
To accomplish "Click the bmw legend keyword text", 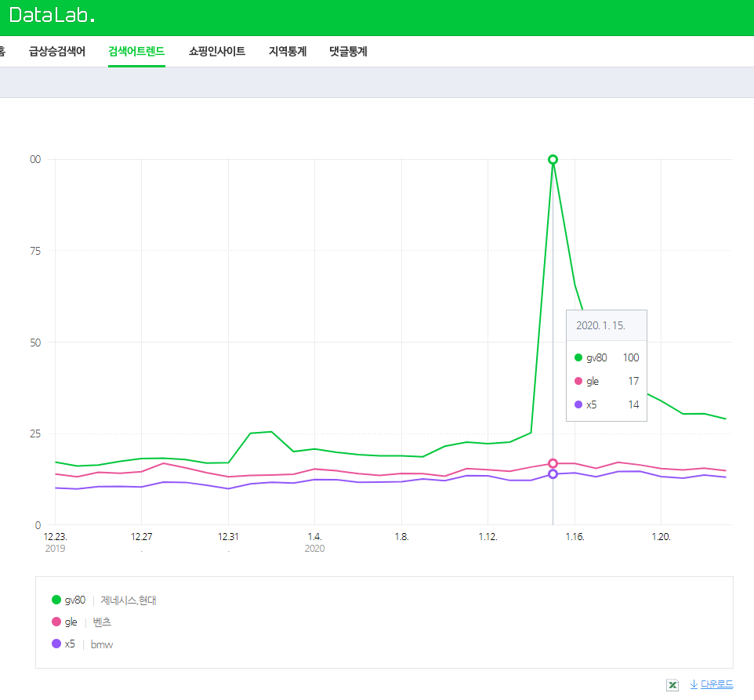I will click(101, 644).
